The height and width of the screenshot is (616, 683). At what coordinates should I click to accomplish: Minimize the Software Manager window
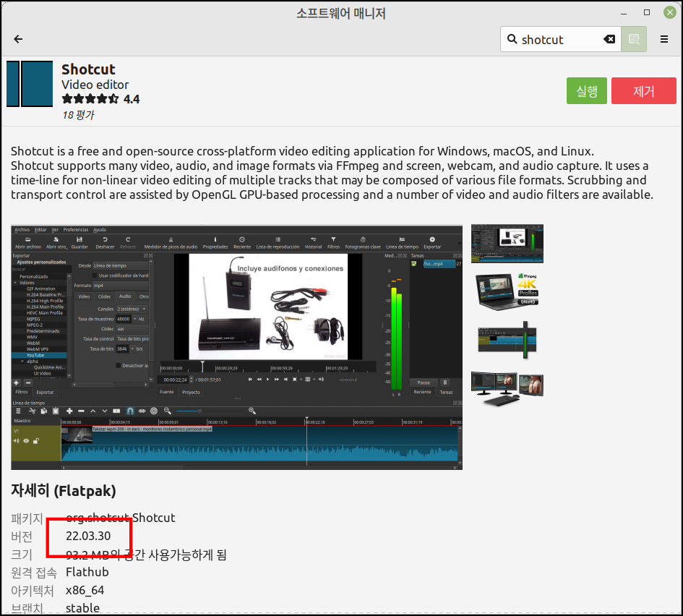[624, 12]
